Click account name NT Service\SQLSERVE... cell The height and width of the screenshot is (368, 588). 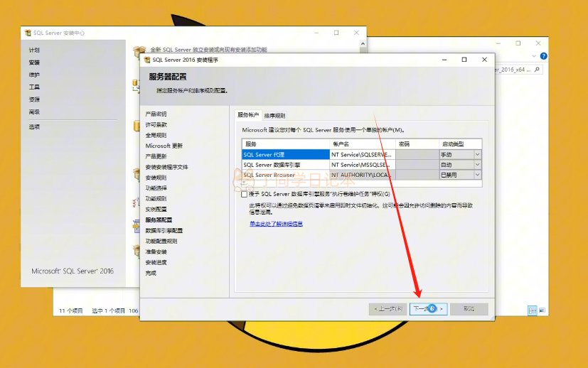[362, 154]
